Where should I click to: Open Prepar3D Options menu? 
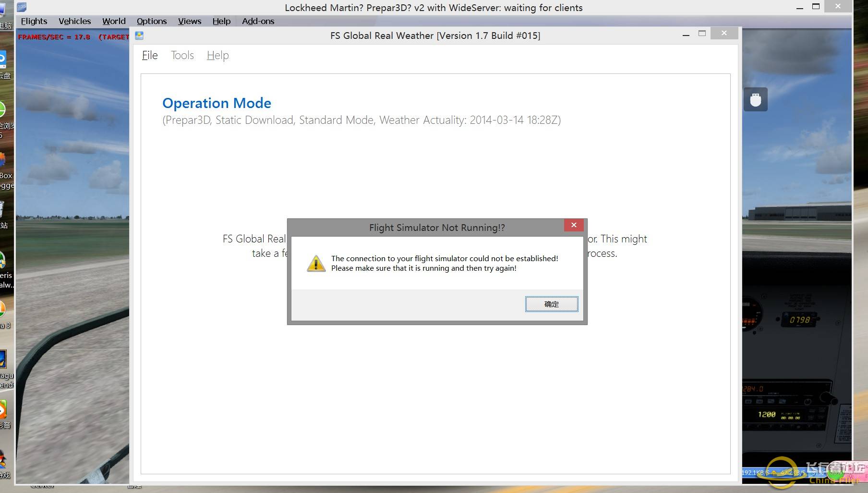coord(152,21)
